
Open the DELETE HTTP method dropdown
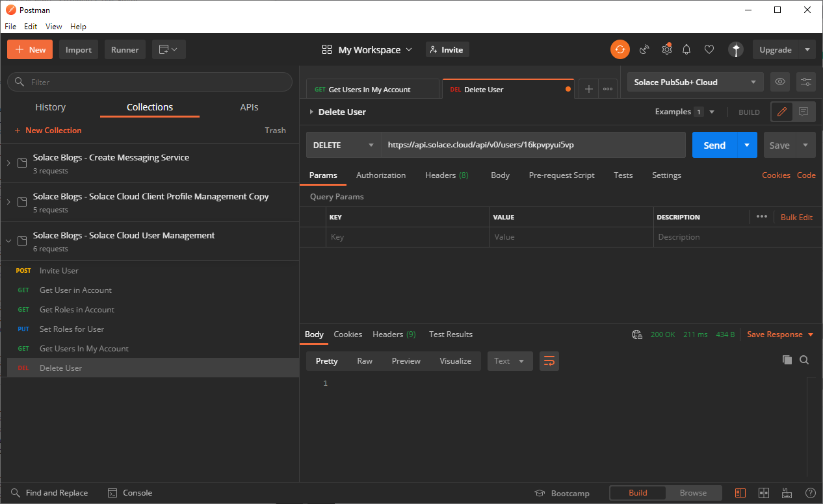(x=343, y=145)
